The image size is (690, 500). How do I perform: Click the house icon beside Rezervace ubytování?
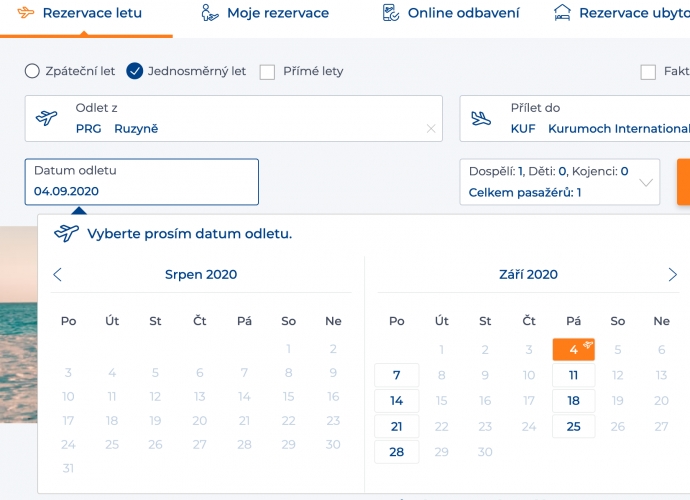[562, 13]
